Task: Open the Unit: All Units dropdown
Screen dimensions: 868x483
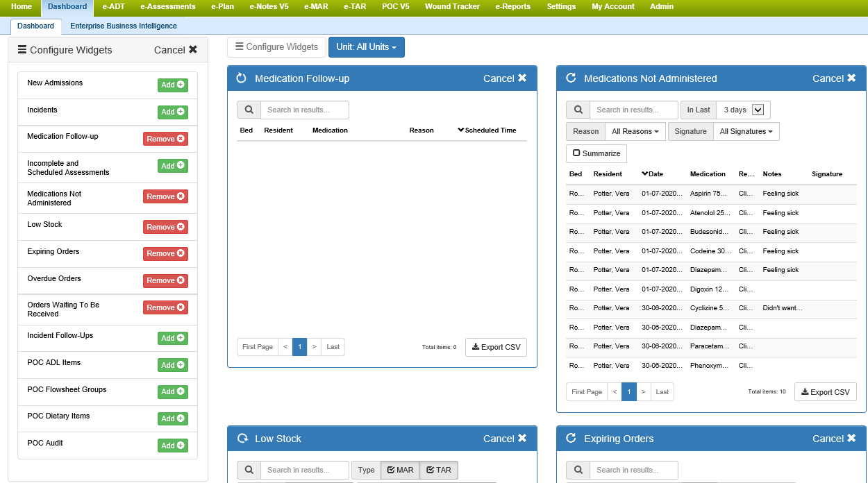Action: coord(366,47)
